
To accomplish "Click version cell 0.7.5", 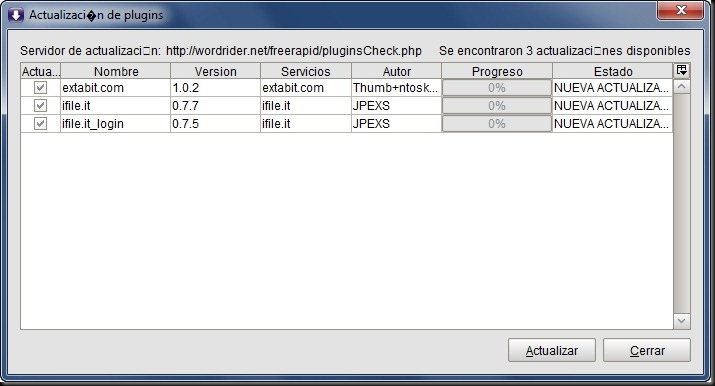I will coord(215,124).
